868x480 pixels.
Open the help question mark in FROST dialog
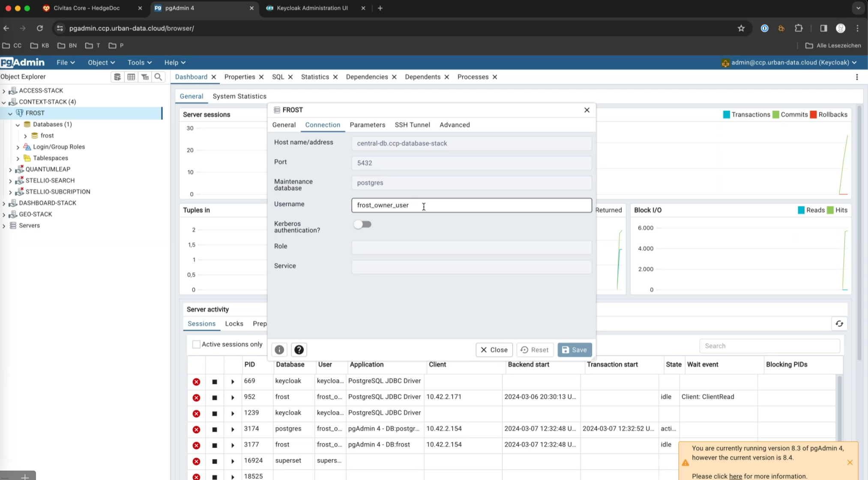tap(299, 350)
